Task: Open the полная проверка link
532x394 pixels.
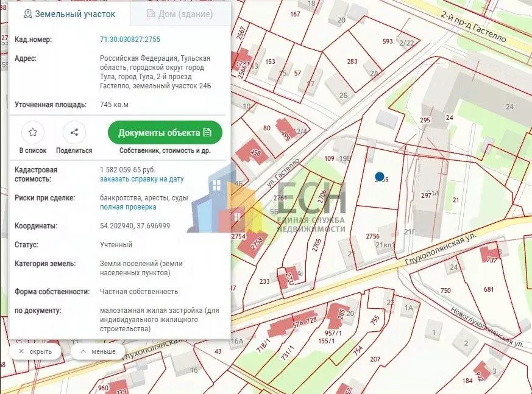Action: click(128, 207)
